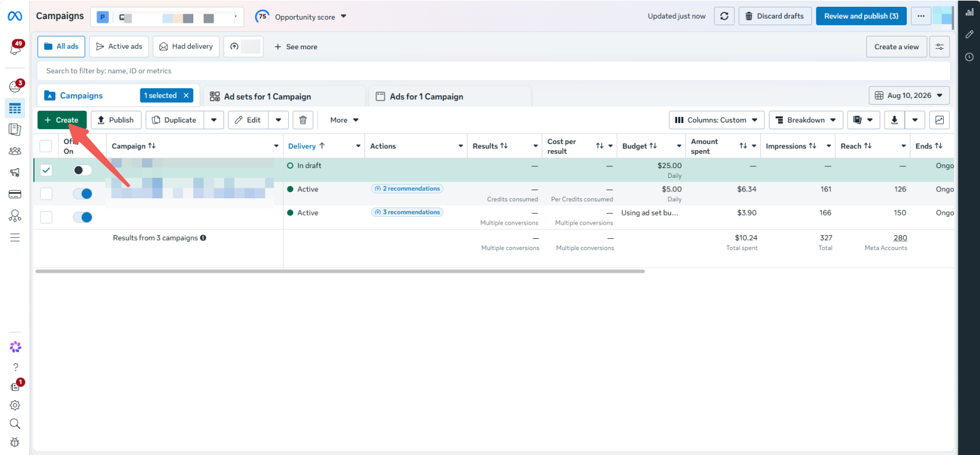Screen dimensions: 980x455
Task: Click the Create a view button
Action: pyautogui.click(x=896, y=47)
